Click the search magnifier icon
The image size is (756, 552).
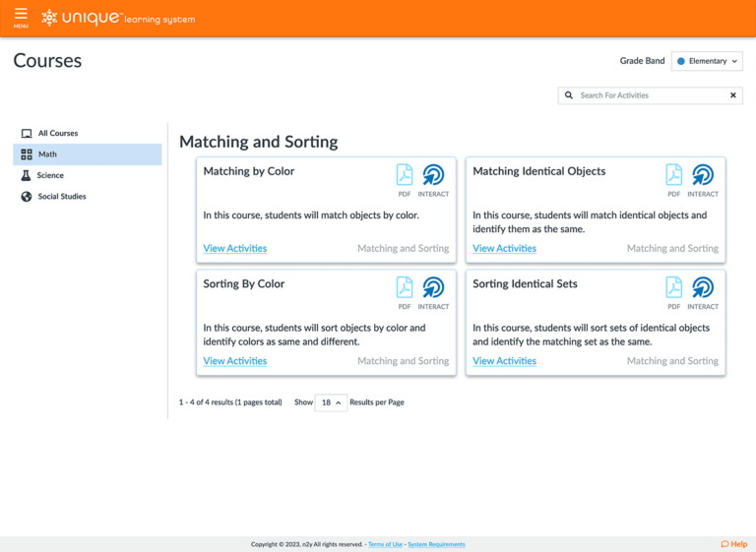568,95
